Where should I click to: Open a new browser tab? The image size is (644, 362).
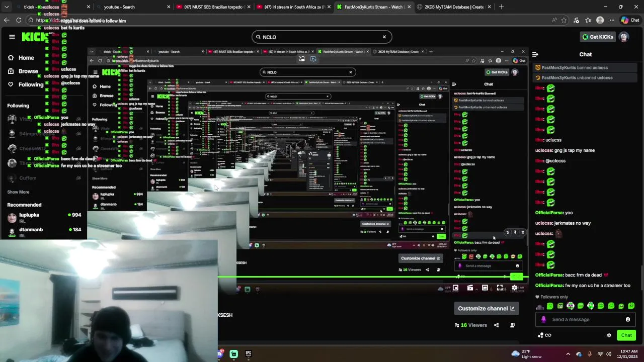[502, 7]
